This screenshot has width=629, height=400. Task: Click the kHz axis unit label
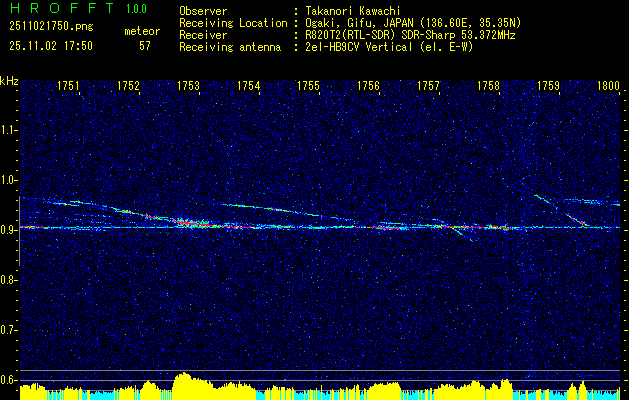[9, 81]
